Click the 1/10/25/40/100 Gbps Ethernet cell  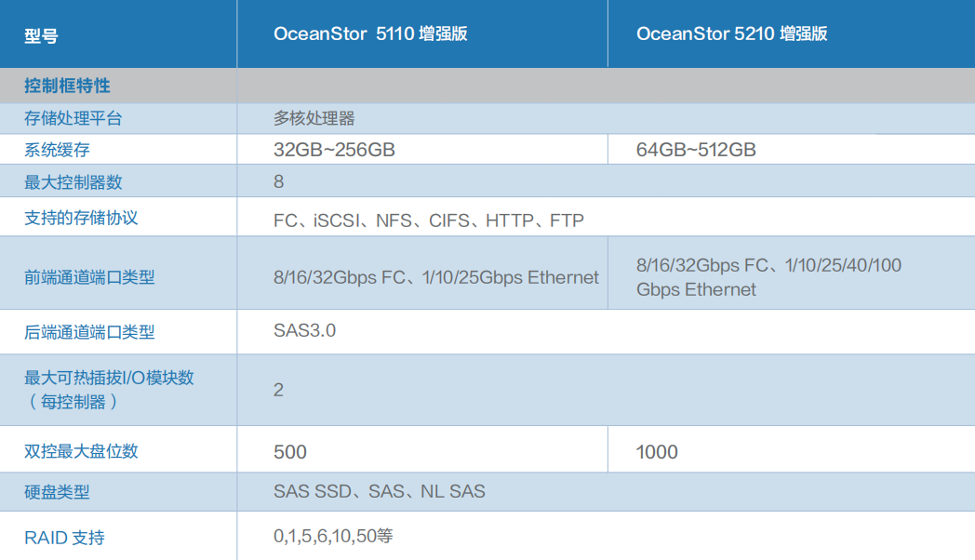tap(768, 277)
